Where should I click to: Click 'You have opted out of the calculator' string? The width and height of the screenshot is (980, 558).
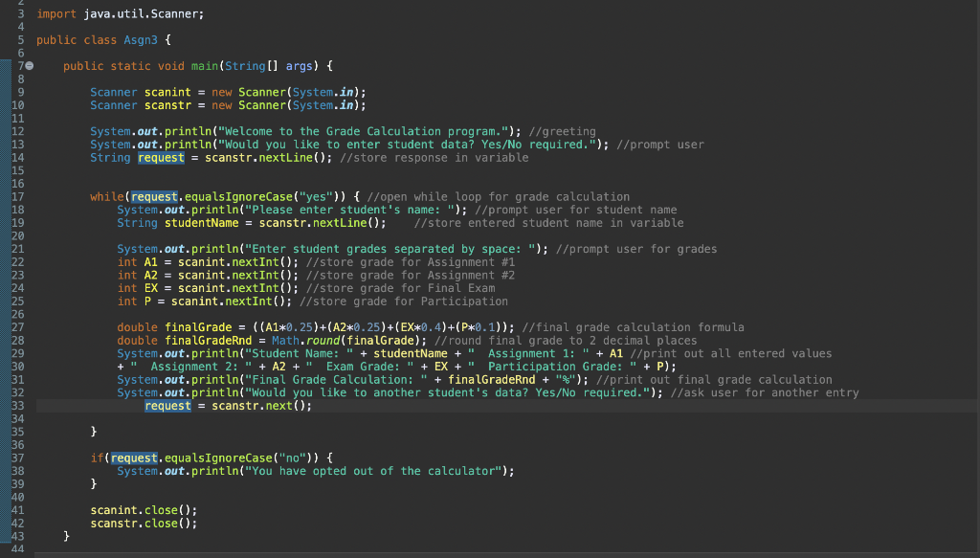[373, 472]
